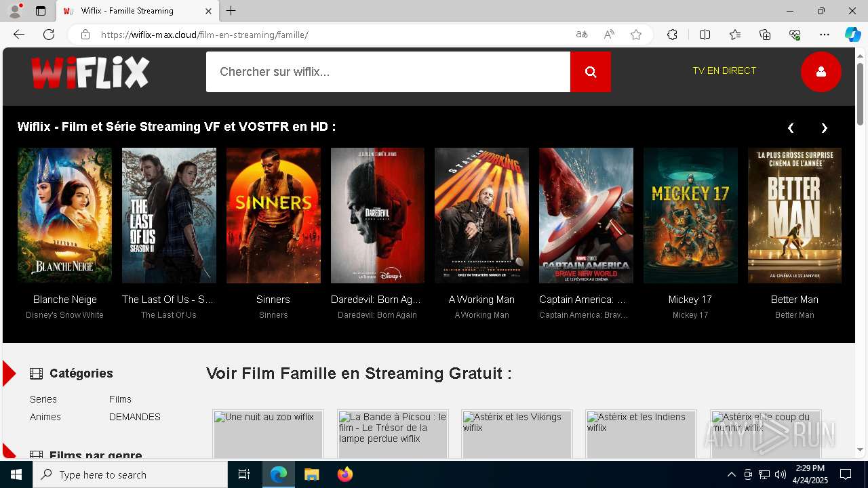Open the browser profile icon
This screenshot has height=488, width=868.
pos(15,11)
